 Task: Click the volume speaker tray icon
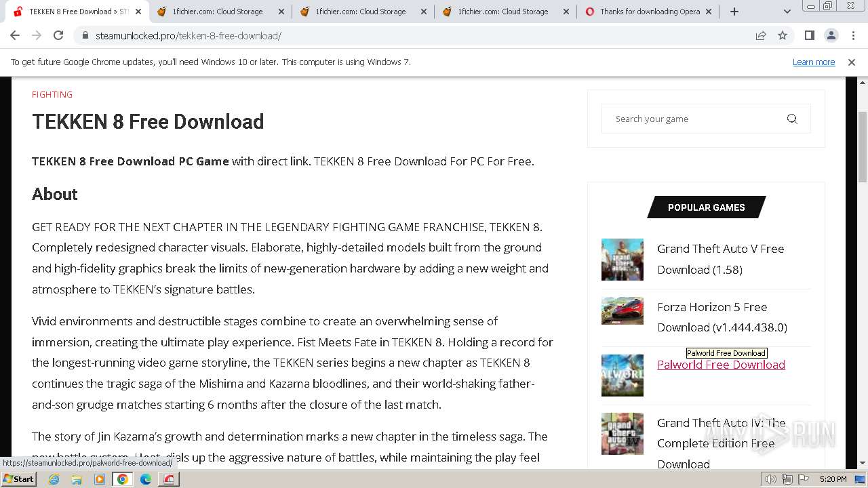[771, 479]
